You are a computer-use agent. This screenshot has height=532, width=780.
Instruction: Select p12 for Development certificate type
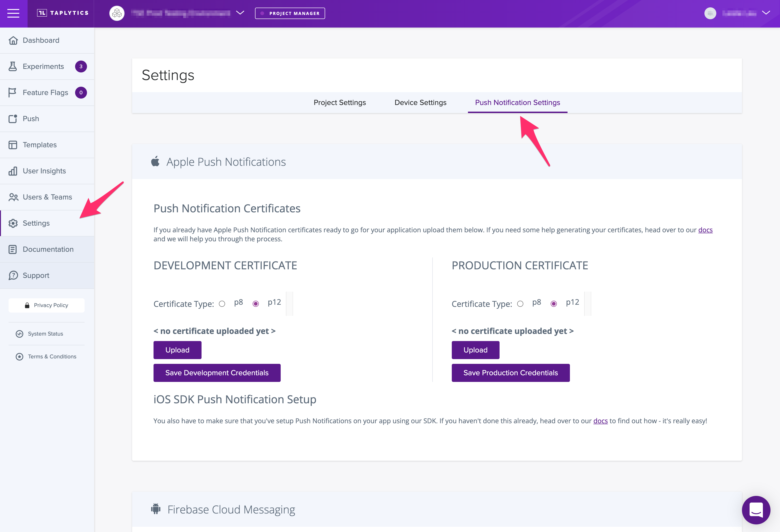pyautogui.click(x=256, y=304)
